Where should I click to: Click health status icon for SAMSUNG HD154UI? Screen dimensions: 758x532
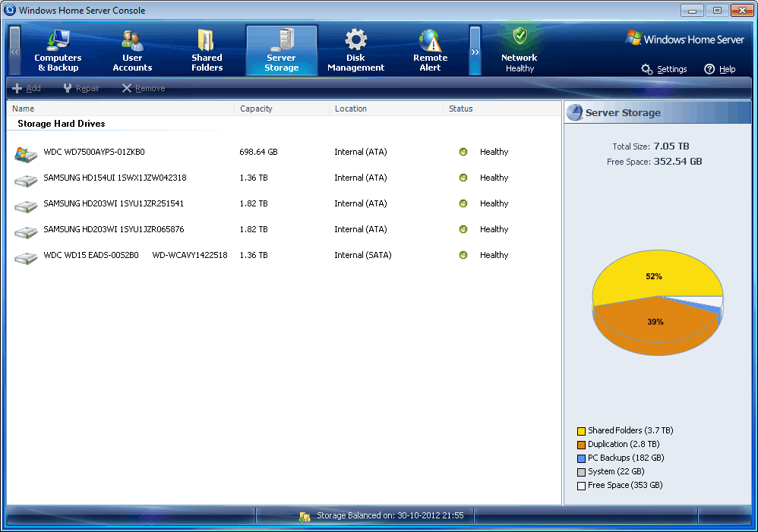pyautogui.click(x=463, y=178)
